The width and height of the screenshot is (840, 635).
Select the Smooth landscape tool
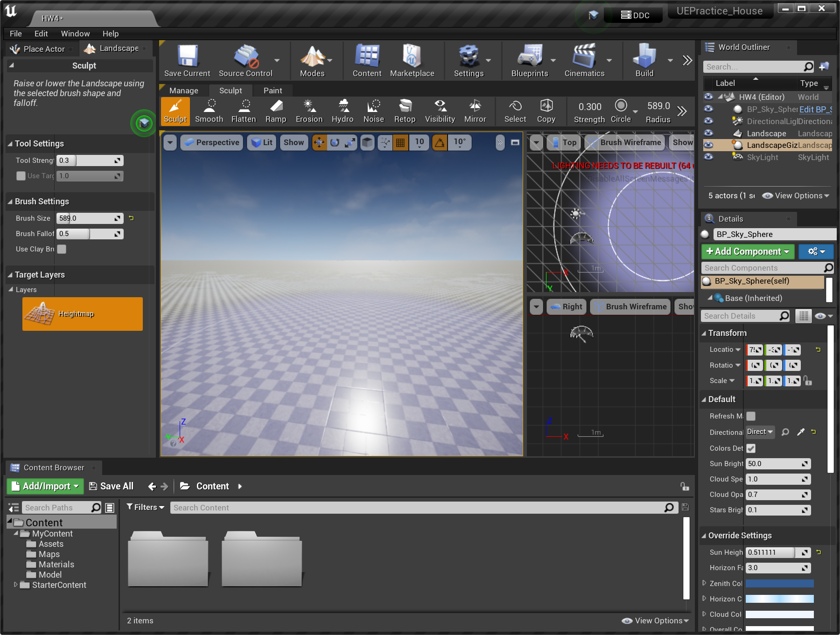click(209, 112)
